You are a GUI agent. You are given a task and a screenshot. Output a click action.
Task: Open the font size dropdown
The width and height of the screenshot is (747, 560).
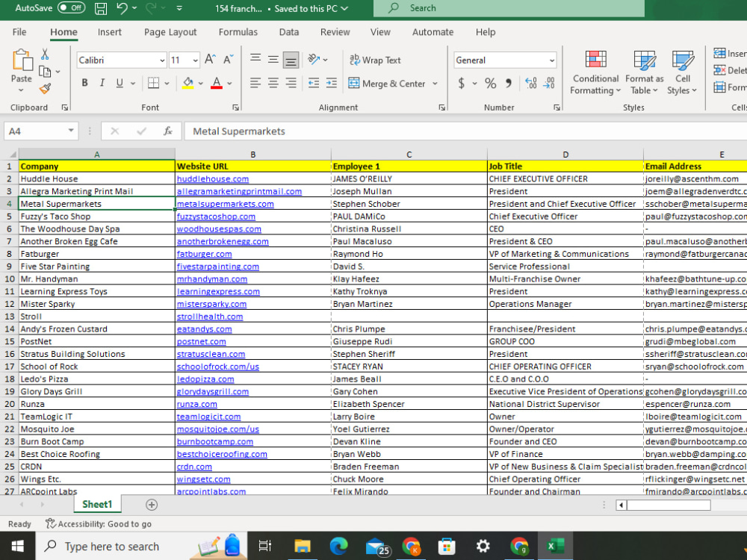coord(195,60)
